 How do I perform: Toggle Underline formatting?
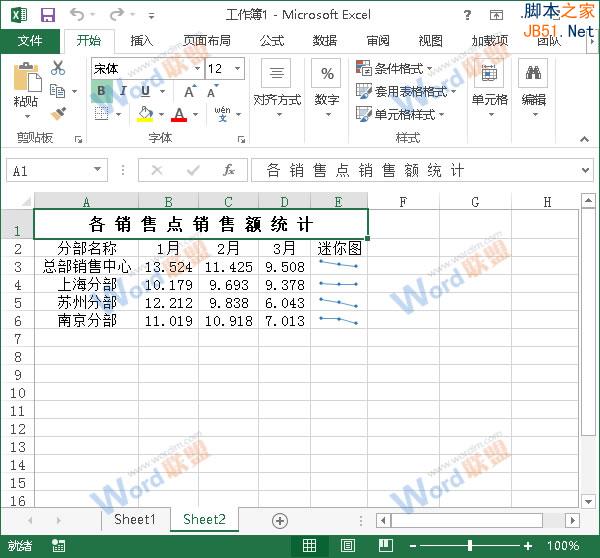click(145, 91)
